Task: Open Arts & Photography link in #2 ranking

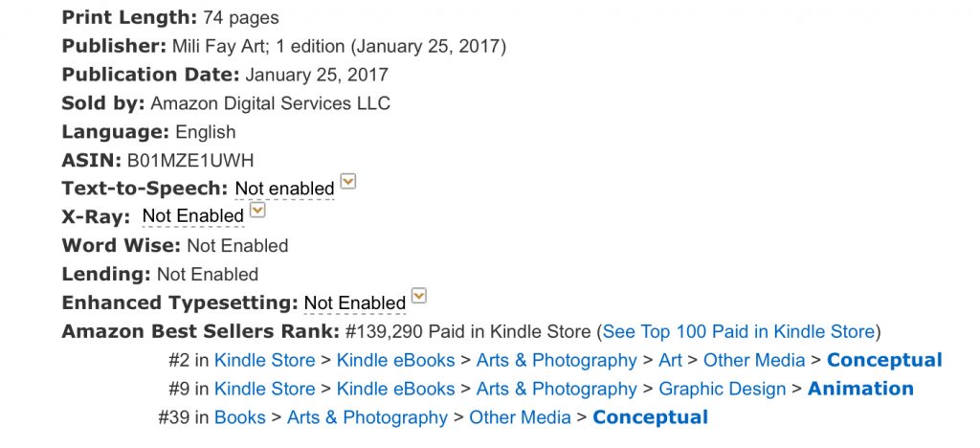Action: click(556, 361)
